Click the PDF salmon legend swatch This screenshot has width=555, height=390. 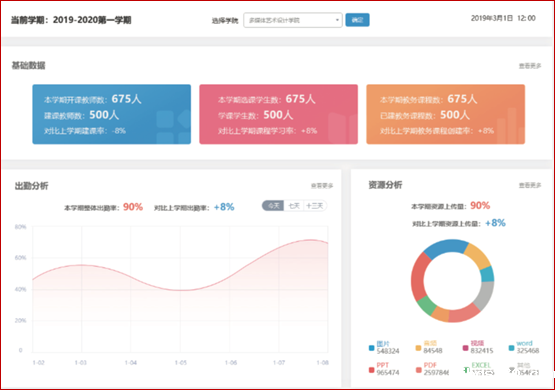(418, 370)
